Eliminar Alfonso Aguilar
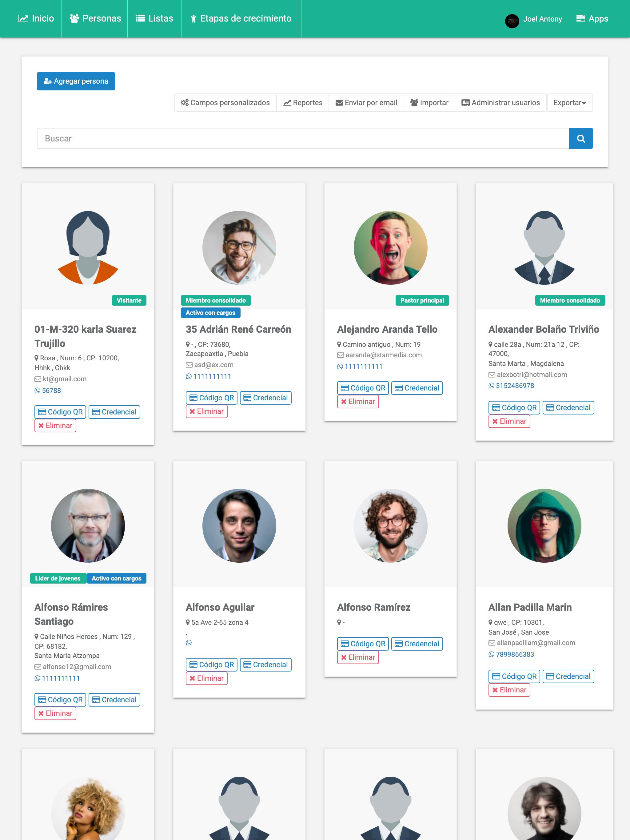Image resolution: width=630 pixels, height=840 pixels. tap(207, 678)
